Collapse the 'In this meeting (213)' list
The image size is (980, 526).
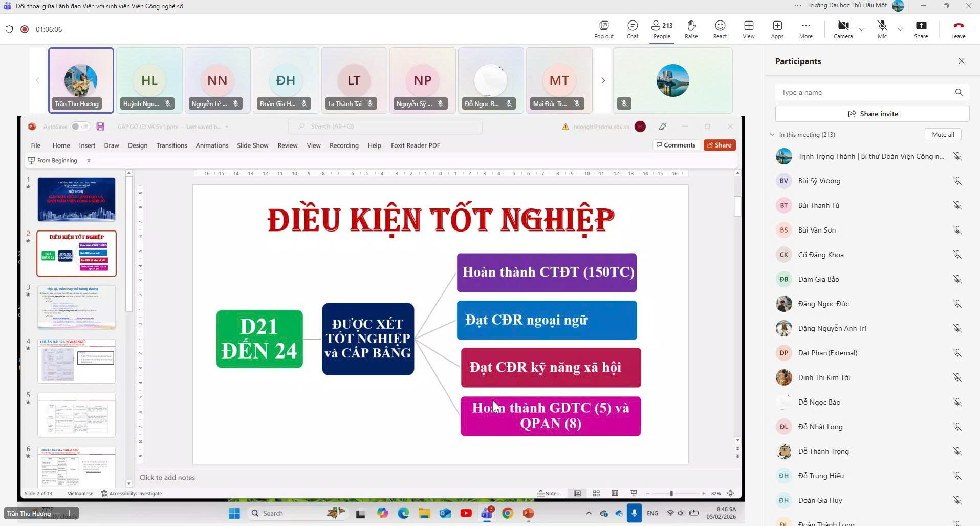coord(772,135)
